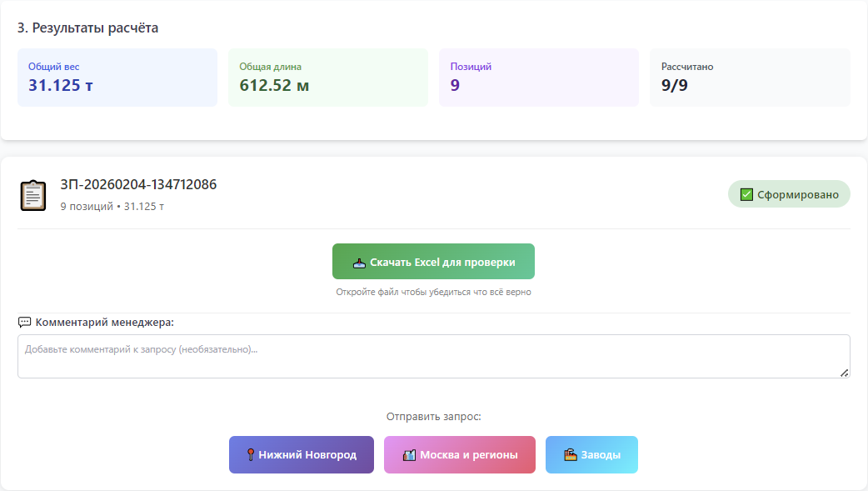
Task: Click the resize handle of comment textarea
Action: (x=844, y=373)
